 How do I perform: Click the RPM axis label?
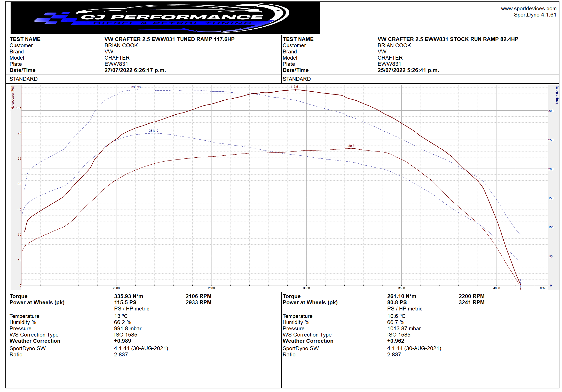click(542, 288)
